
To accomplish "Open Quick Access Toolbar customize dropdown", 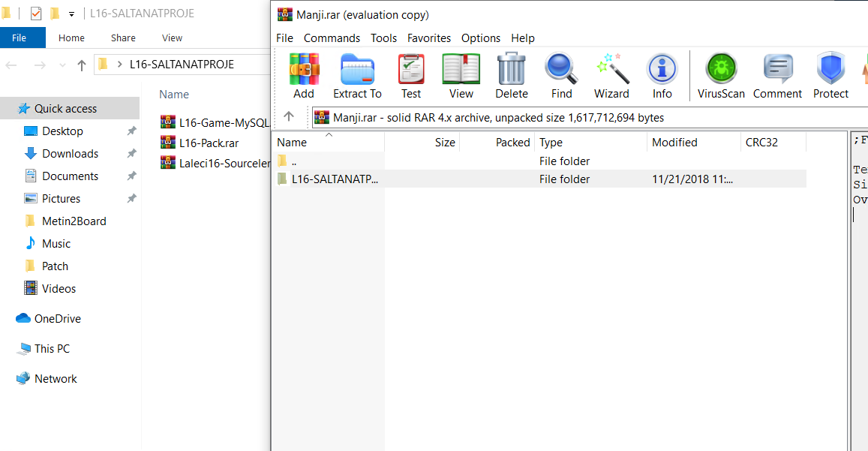I will pos(71,14).
